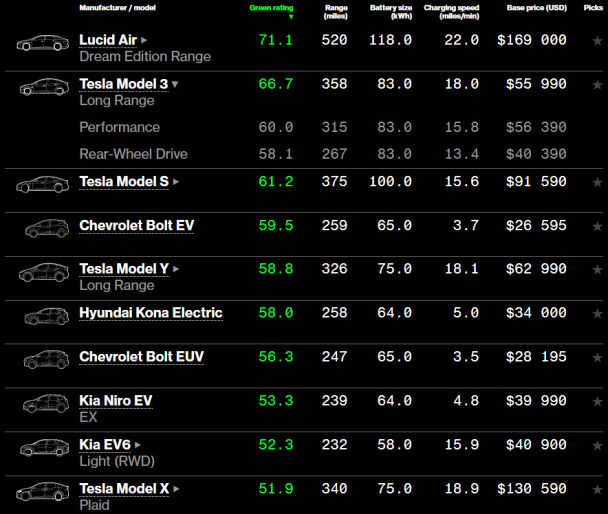Star the Lucid Air as a pick

tap(597, 41)
